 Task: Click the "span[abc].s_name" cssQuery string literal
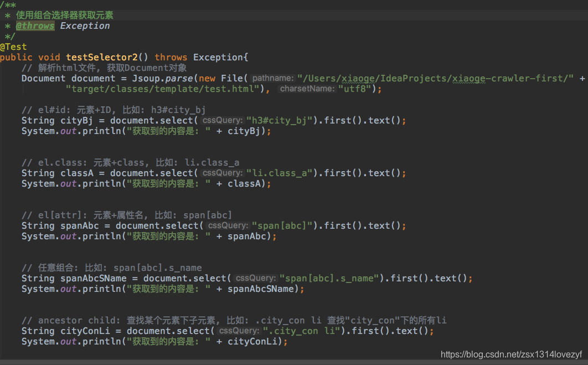click(x=329, y=278)
